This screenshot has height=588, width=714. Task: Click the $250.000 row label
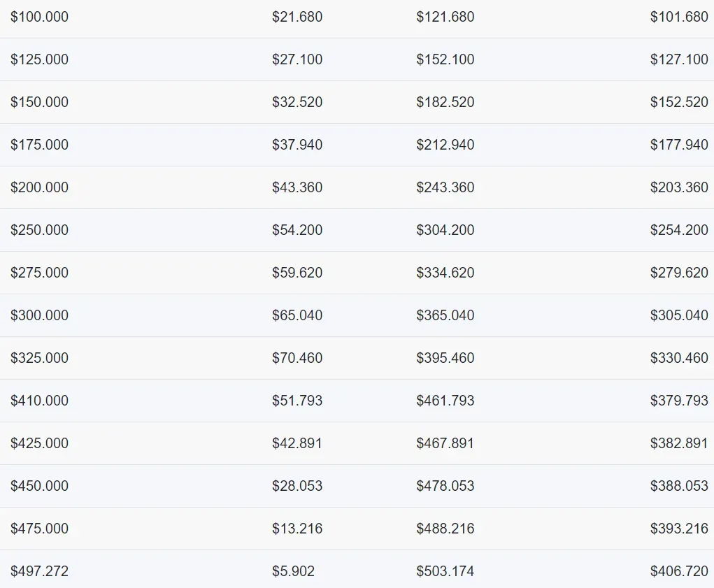click(40, 230)
